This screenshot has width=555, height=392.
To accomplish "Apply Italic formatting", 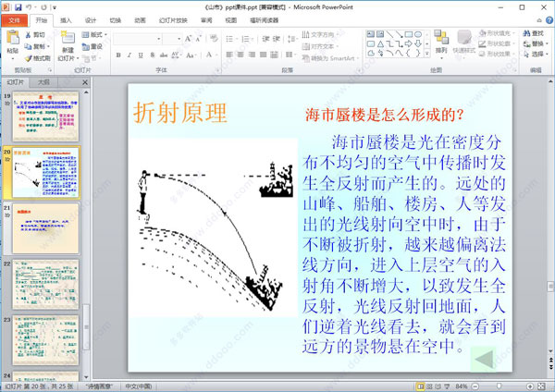I will tap(129, 55).
